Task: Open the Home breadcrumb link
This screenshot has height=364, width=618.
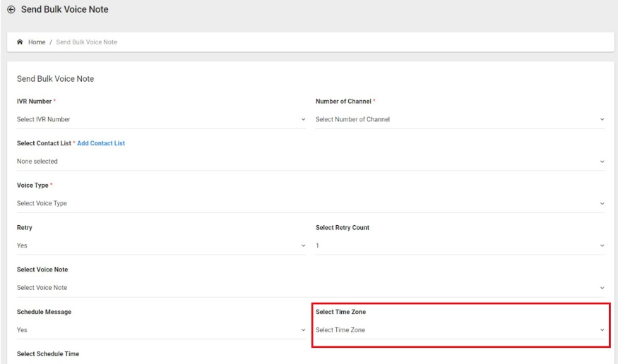Action: [37, 42]
